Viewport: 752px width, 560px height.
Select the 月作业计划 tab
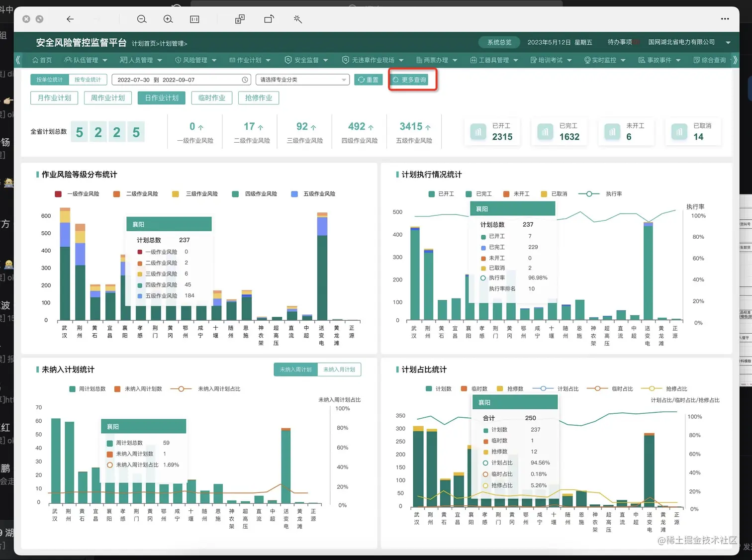[54, 98]
